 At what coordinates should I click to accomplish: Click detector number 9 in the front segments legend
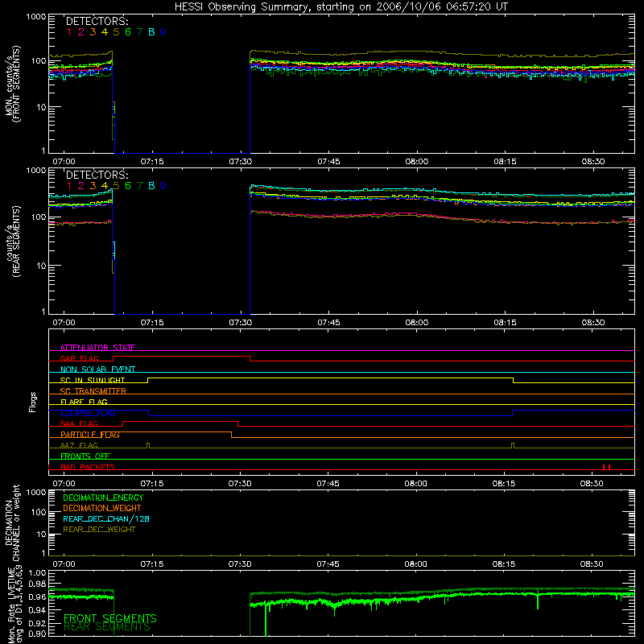click(163, 32)
